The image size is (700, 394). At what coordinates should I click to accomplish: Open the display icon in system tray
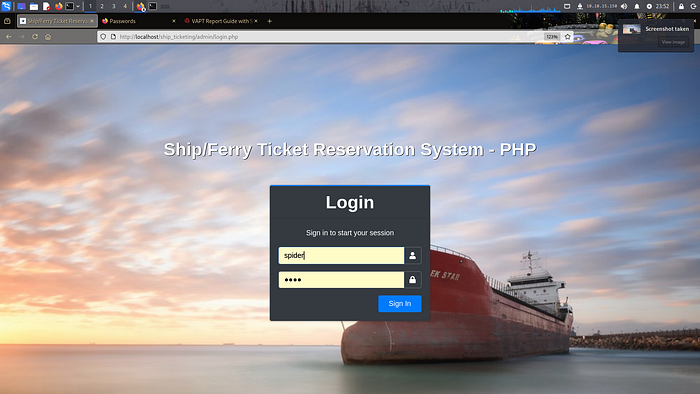coord(567,6)
